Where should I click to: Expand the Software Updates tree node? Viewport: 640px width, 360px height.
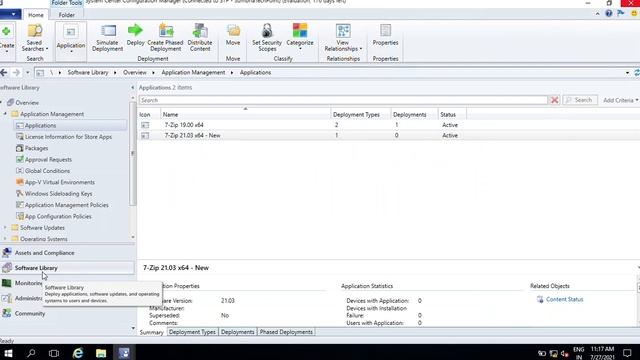click(x=5, y=227)
